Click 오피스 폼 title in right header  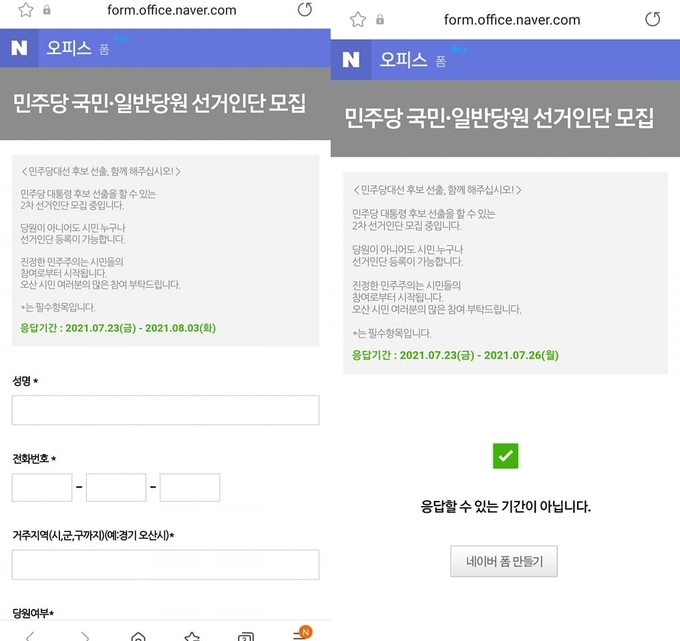pyautogui.click(x=412, y=60)
